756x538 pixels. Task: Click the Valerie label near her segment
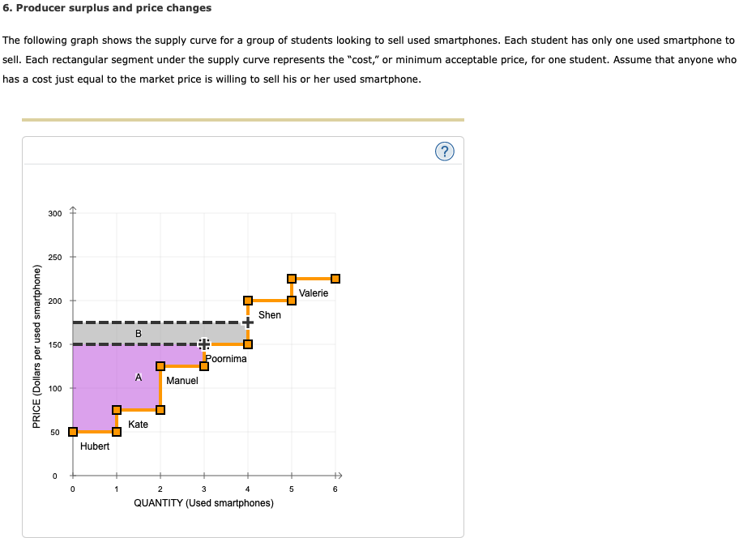314,292
